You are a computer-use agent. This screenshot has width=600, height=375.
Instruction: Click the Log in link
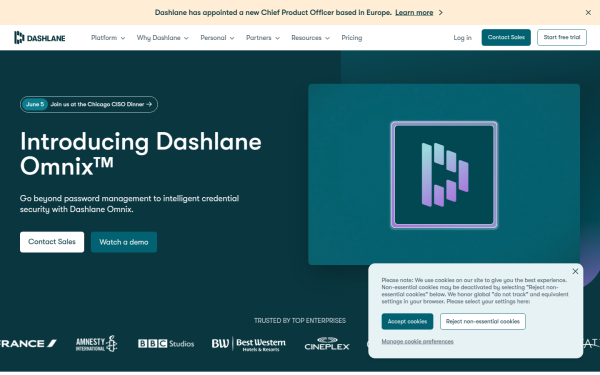pos(462,38)
